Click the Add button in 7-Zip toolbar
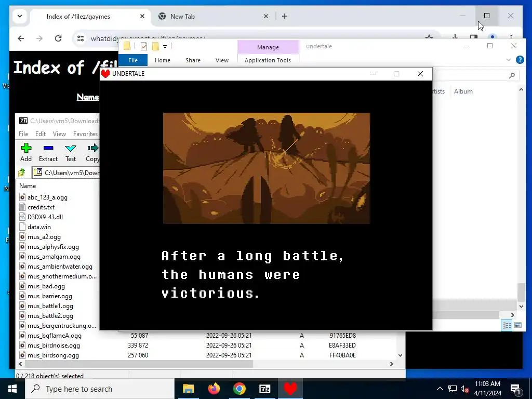This screenshot has height=399, width=532. (x=26, y=152)
